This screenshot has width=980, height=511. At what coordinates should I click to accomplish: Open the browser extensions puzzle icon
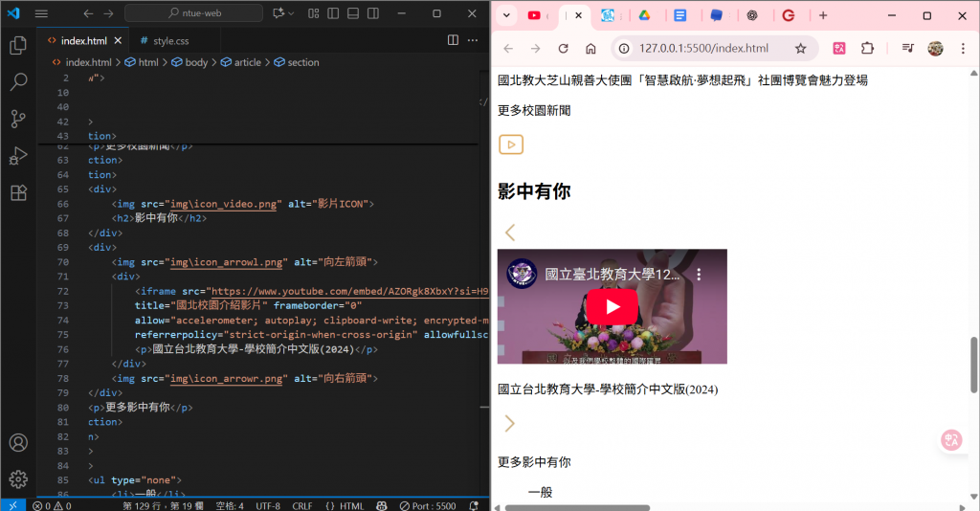[x=867, y=48]
